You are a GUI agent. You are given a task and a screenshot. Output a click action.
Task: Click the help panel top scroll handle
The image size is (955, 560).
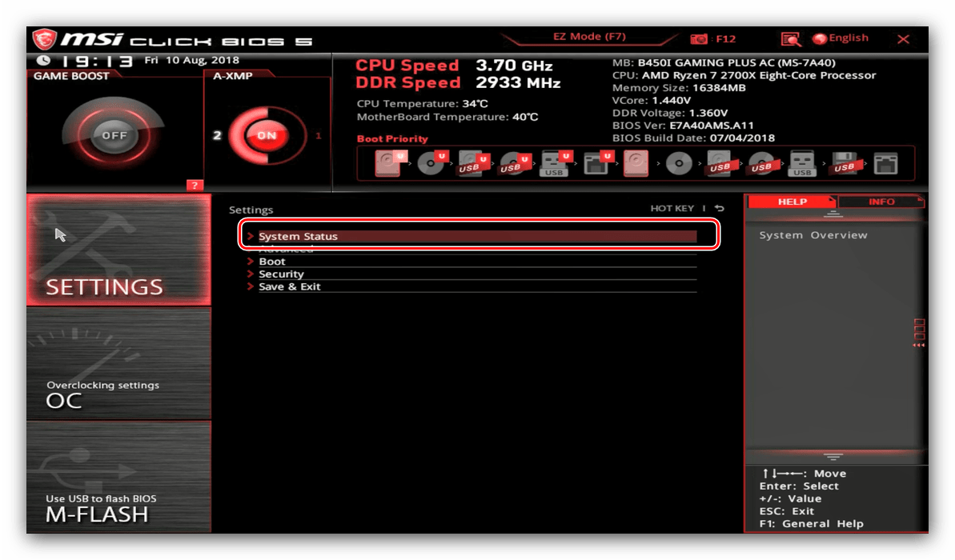click(x=833, y=214)
